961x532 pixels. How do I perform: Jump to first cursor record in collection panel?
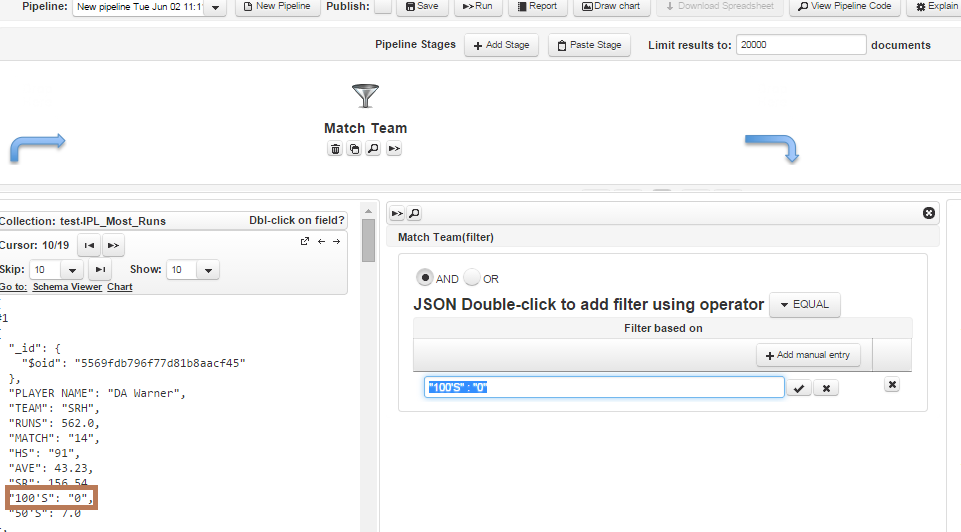(89, 245)
